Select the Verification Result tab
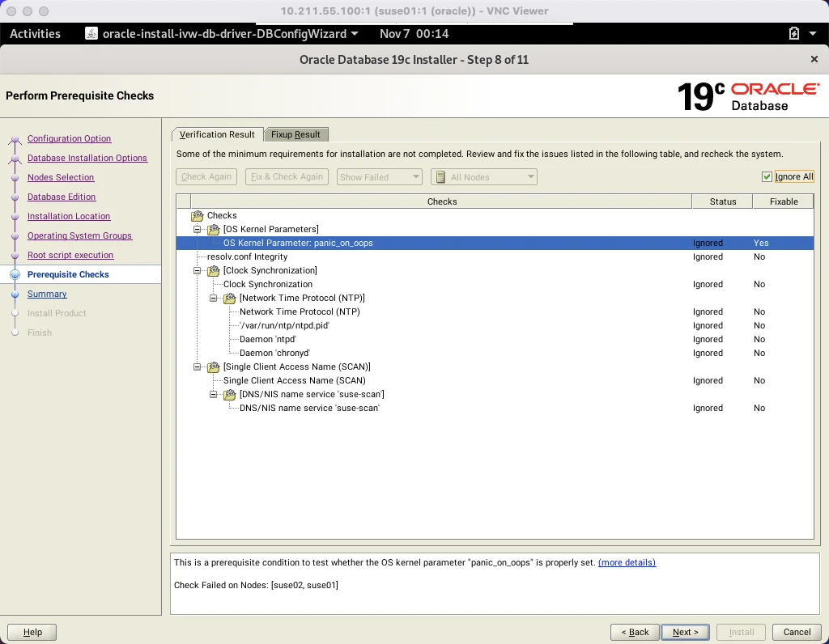 [217, 135]
